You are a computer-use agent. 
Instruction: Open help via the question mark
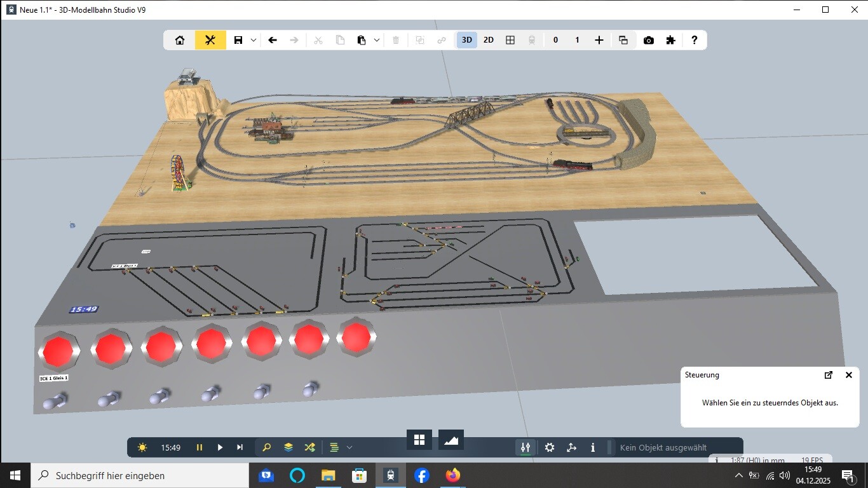coord(694,40)
